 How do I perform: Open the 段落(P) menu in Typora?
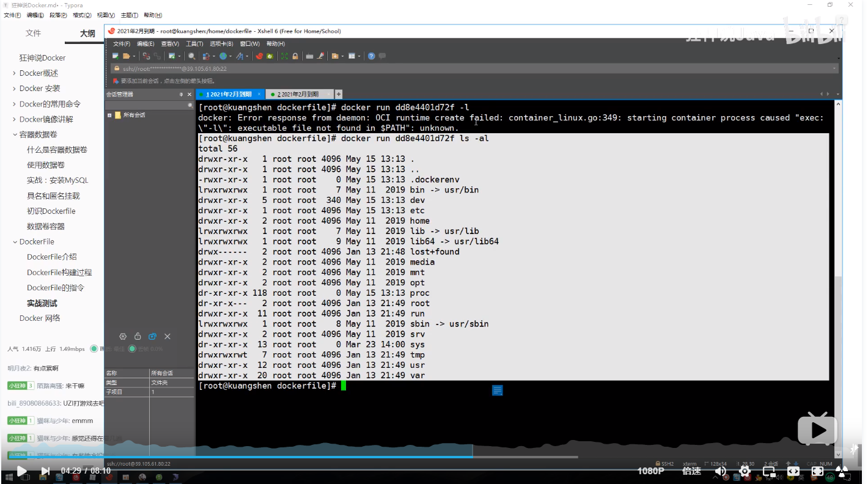(58, 15)
